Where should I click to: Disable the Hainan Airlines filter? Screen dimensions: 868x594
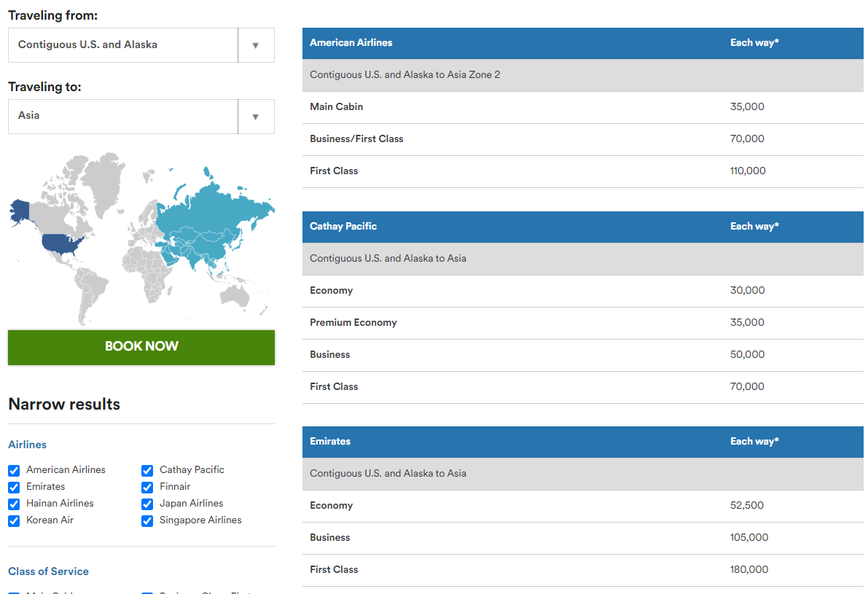point(14,504)
